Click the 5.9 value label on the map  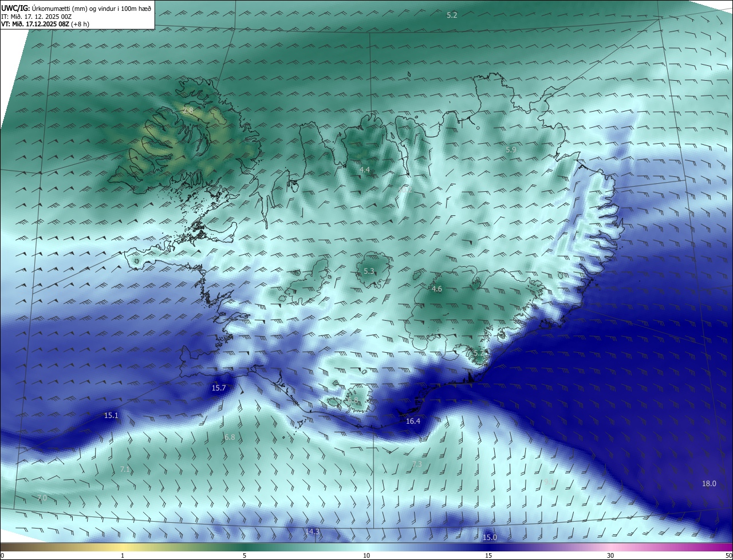(511, 149)
